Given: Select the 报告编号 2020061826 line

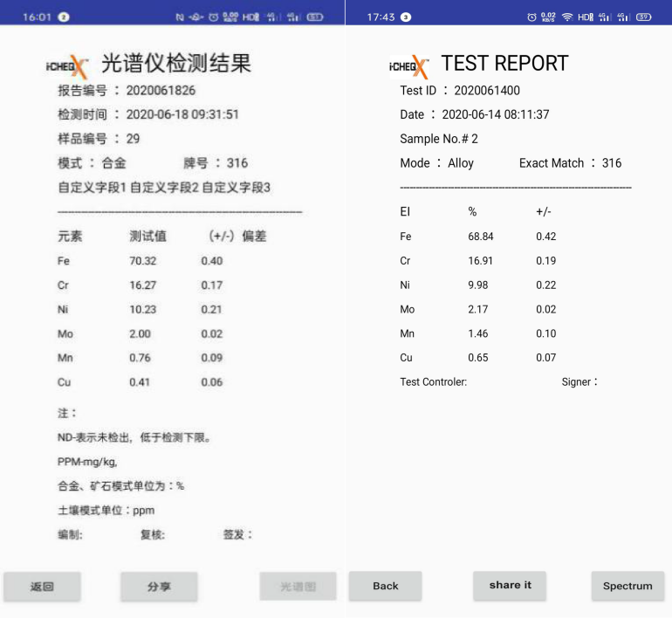Looking at the screenshot, I should click(127, 90).
